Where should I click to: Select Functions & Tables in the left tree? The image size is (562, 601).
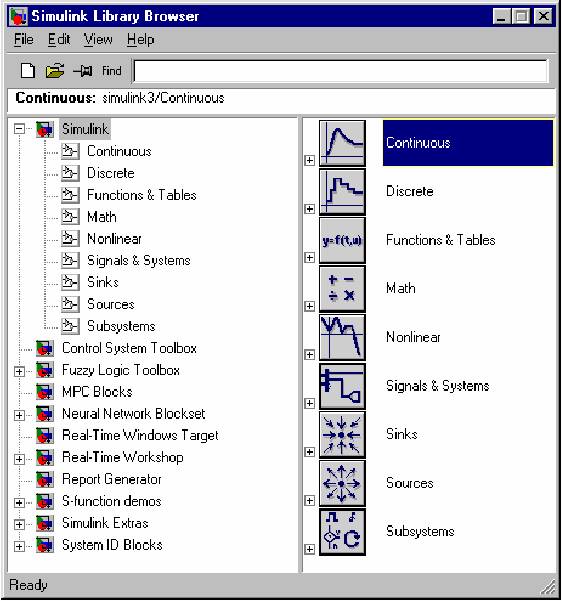[x=142, y=195]
